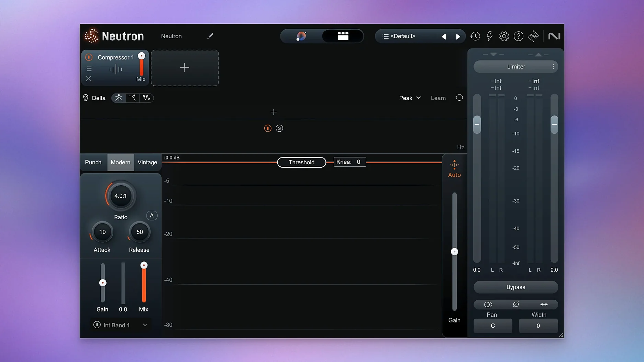The image size is (644, 362).
Task: Click the Bypass button
Action: pyautogui.click(x=515, y=287)
